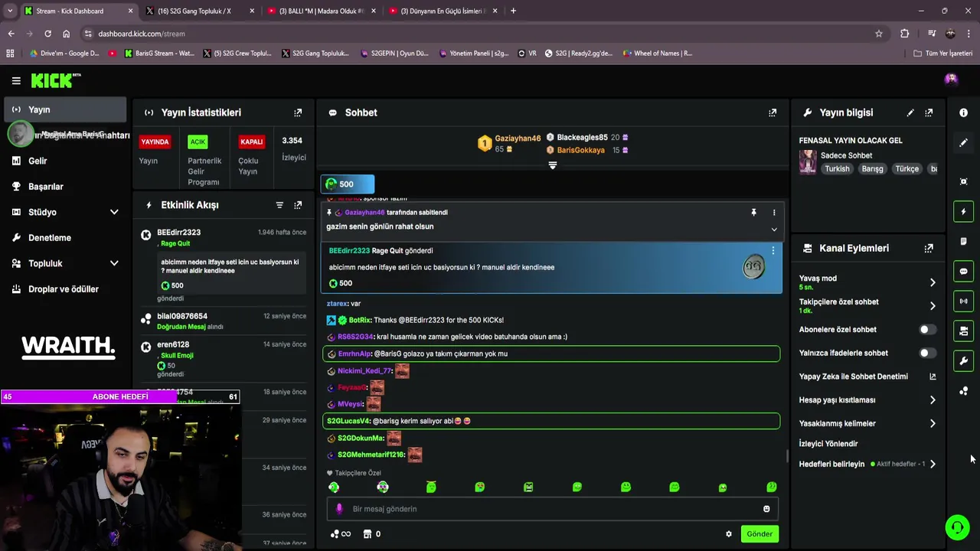This screenshot has height=551, width=980.
Task: Collapse pinned message with chevron
Action: (x=774, y=230)
